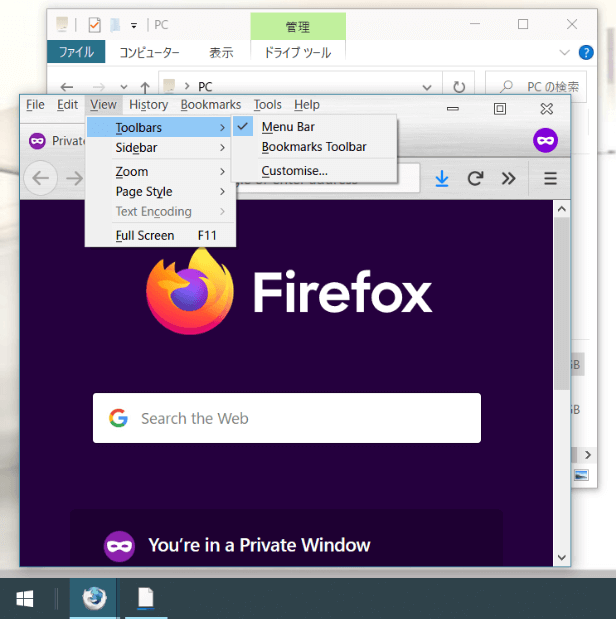Viewport: 616px width, 619px height.
Task: Reload page with the Firefox refresh icon
Action: [475, 179]
